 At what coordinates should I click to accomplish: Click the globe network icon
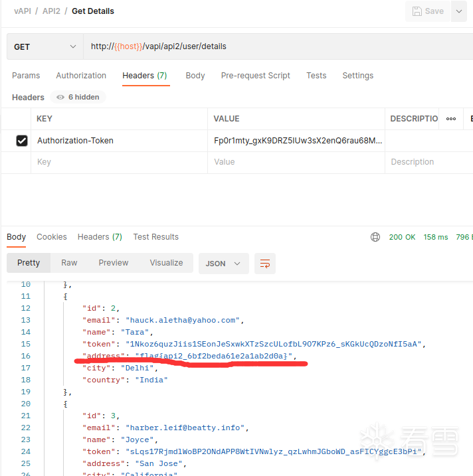tap(375, 237)
